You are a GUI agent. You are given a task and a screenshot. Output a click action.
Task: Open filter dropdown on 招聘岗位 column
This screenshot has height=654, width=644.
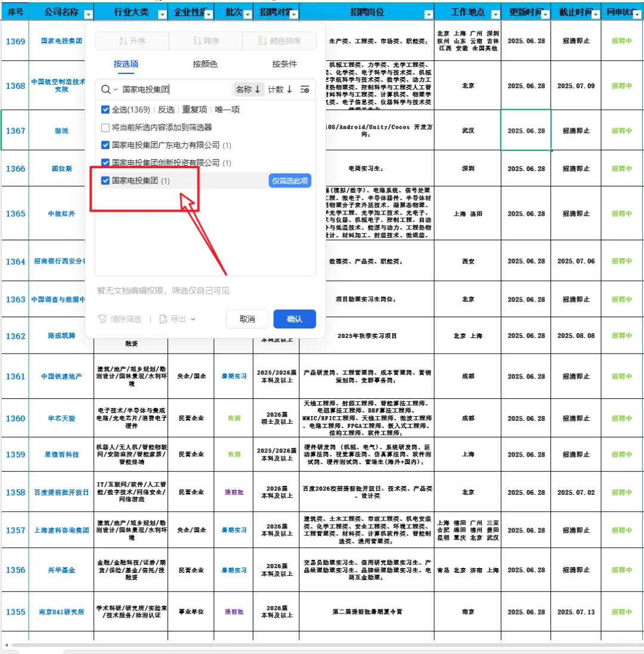tap(428, 14)
